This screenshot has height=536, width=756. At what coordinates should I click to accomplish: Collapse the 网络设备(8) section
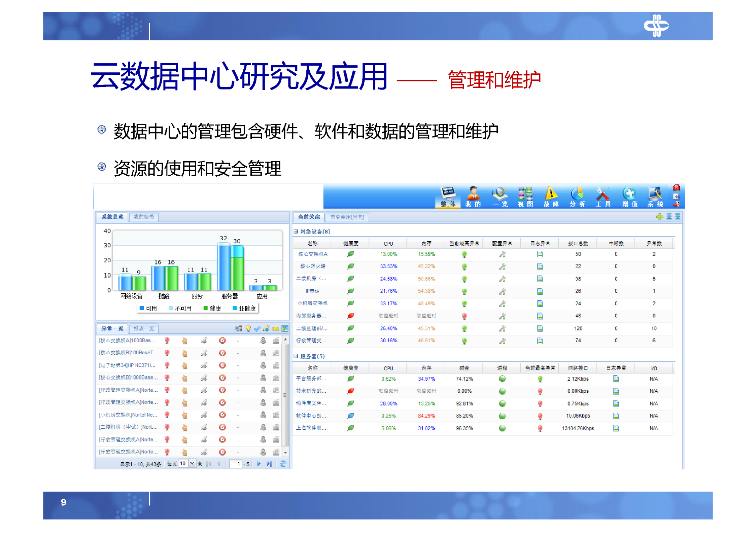296,231
